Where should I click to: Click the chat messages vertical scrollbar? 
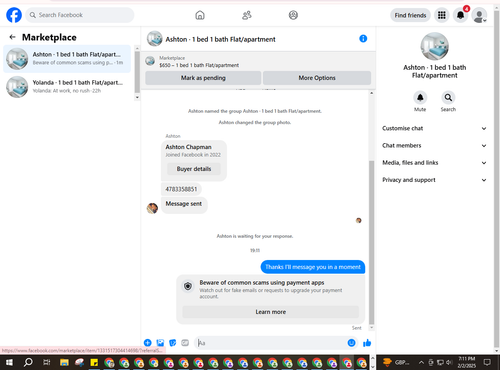point(372,242)
